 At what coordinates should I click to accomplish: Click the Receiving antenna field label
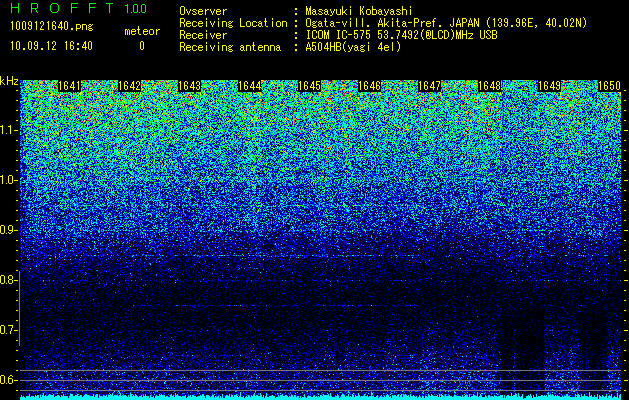pos(230,47)
